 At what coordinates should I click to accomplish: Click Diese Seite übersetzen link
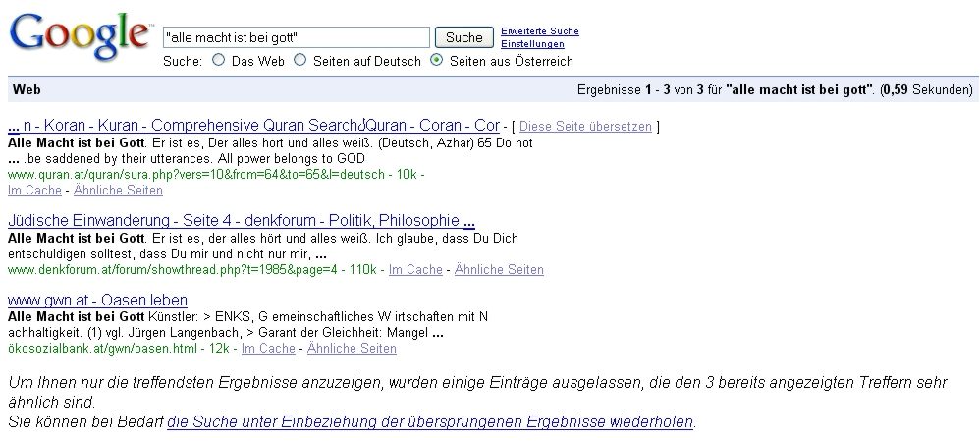point(584,128)
